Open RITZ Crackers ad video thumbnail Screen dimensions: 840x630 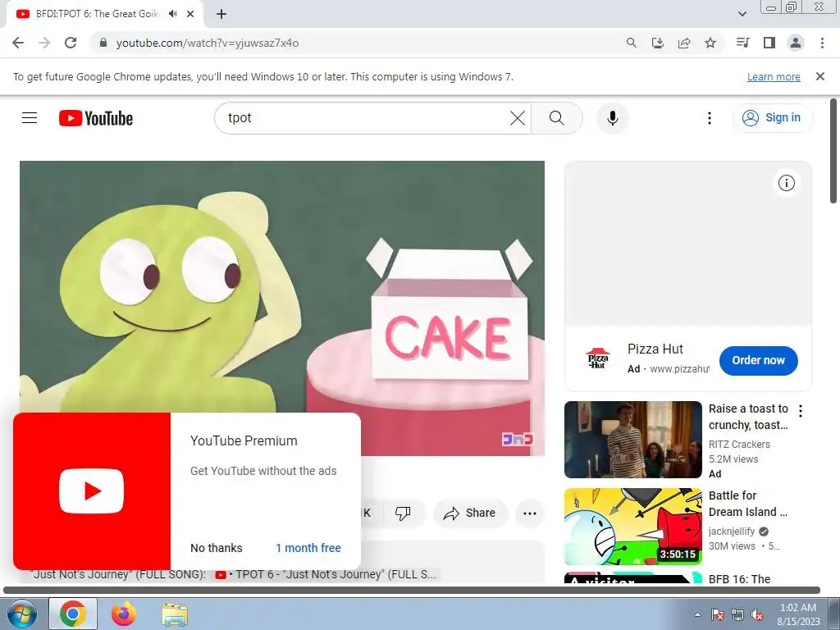click(x=632, y=440)
